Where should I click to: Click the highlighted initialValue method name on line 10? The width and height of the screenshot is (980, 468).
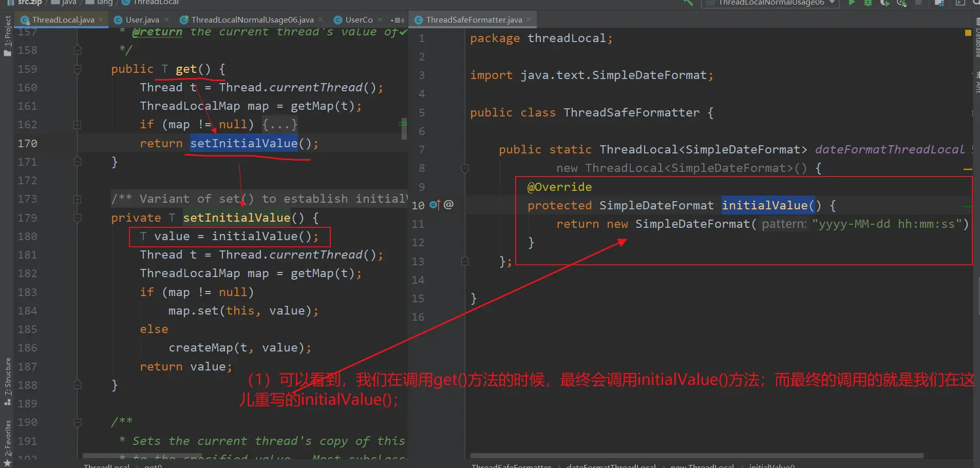[764, 206]
